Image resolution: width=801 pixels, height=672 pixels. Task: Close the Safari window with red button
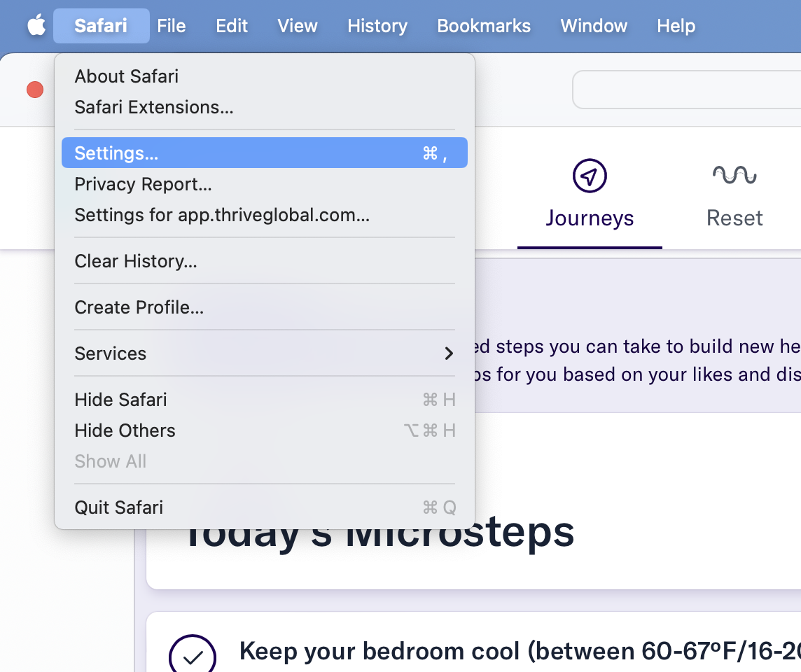[35, 90]
